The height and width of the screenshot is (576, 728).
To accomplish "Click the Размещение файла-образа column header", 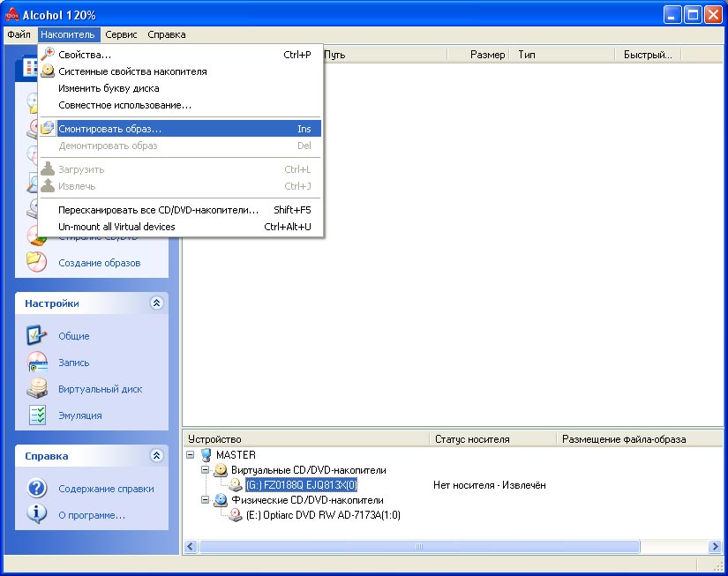I will 639,439.
